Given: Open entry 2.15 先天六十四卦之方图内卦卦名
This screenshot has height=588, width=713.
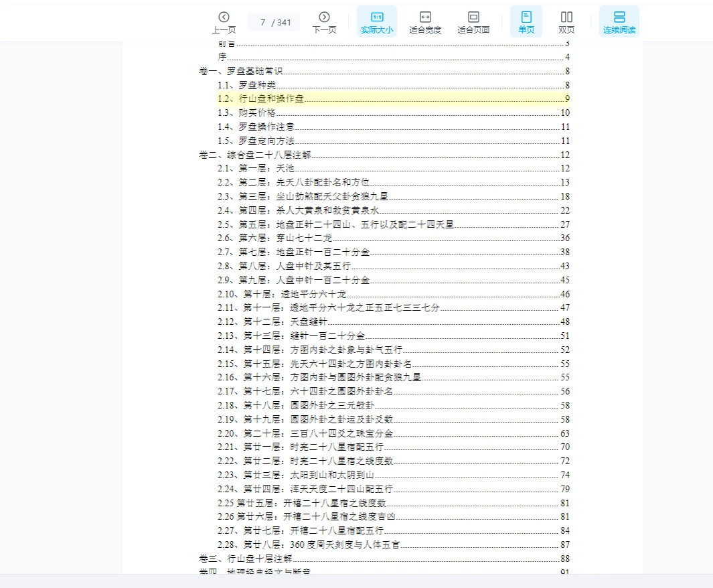Looking at the screenshot, I should click(x=394, y=364).
